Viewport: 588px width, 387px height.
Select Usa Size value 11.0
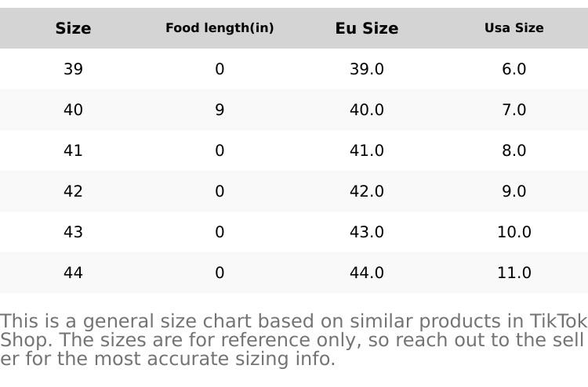514,273
